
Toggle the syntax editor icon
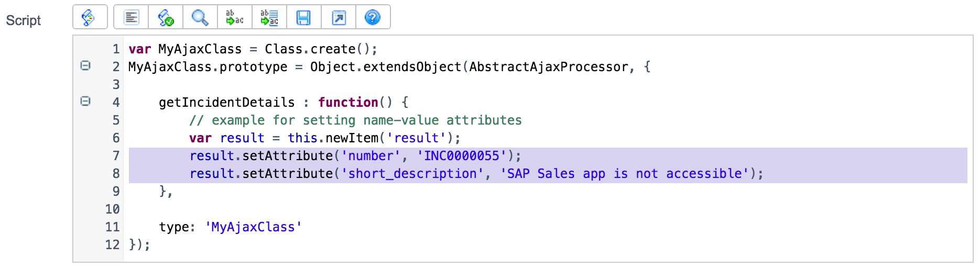90,17
